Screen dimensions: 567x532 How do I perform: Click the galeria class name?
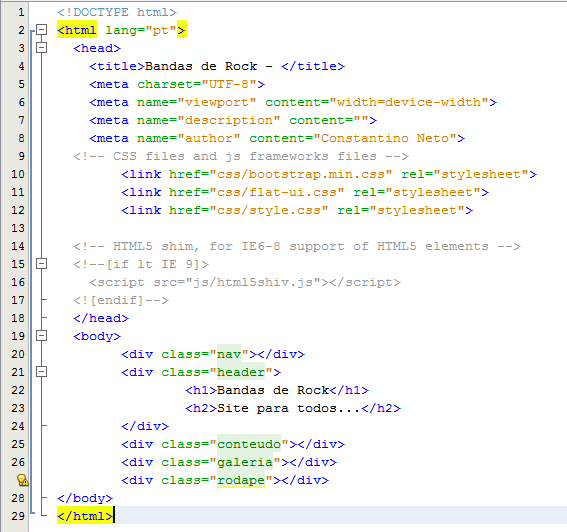pos(245,462)
